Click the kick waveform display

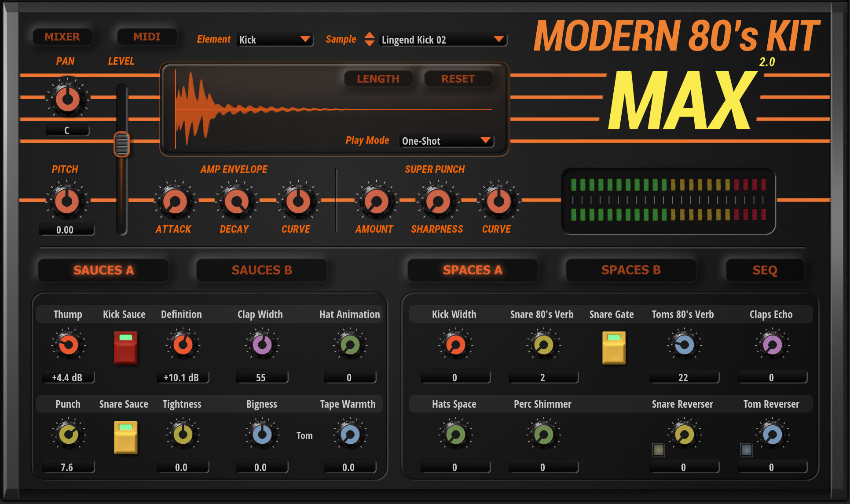[333, 109]
